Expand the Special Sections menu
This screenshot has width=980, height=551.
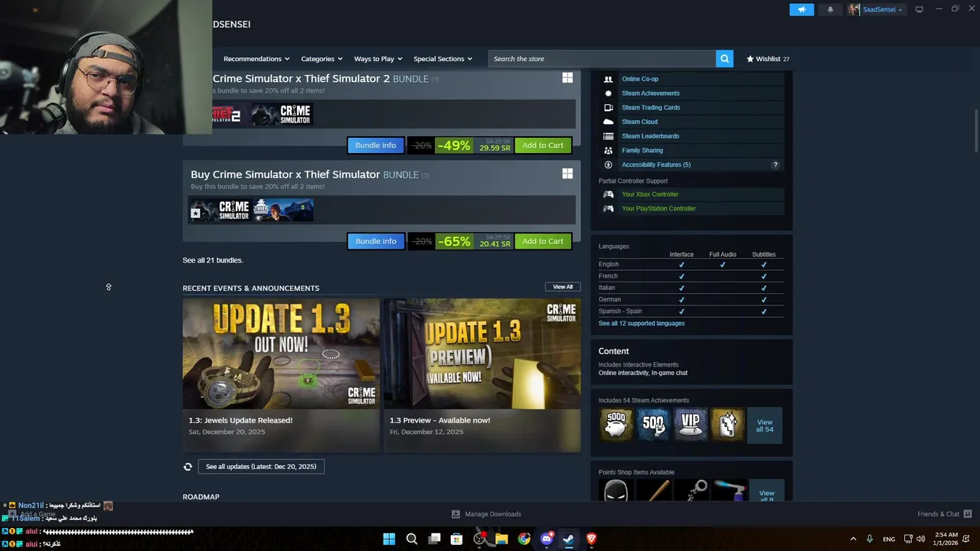click(443, 59)
